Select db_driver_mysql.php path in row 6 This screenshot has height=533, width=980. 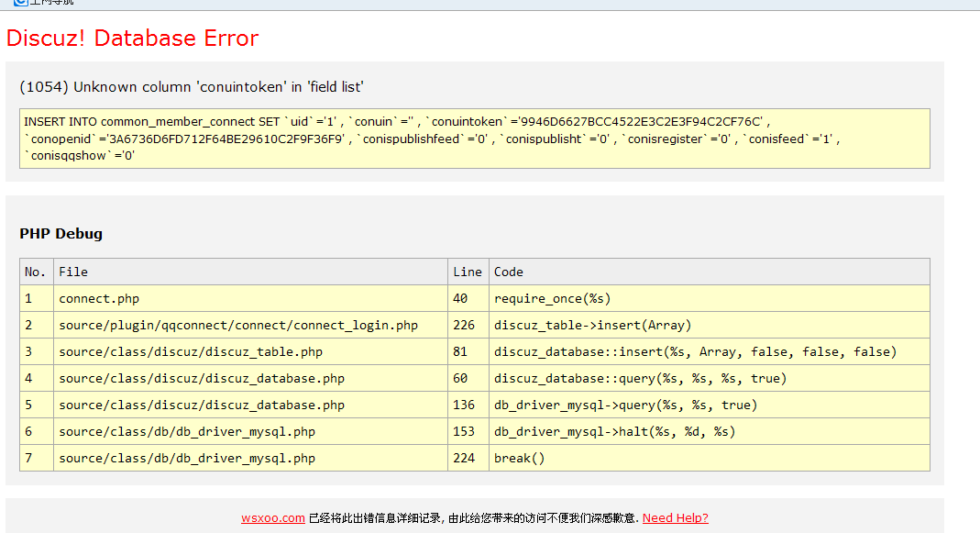250,432
